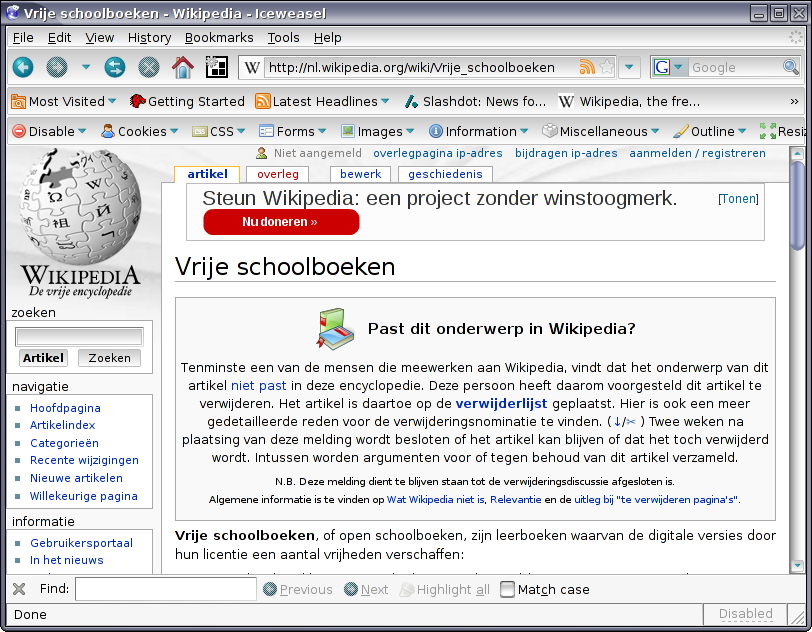Viewport: 812px width, 632px height.
Task: Click the RSS feed icon in address bar
Action: pyautogui.click(x=587, y=68)
